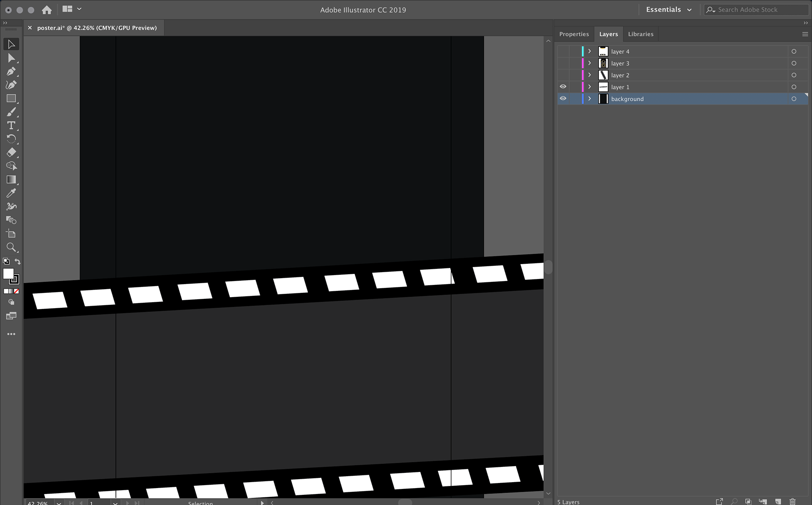Select the Gradient tool
This screenshot has height=505, width=812.
click(x=11, y=179)
